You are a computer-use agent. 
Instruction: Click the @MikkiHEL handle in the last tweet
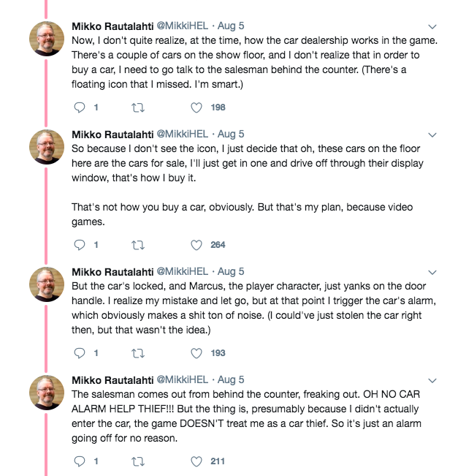pyautogui.click(x=182, y=380)
